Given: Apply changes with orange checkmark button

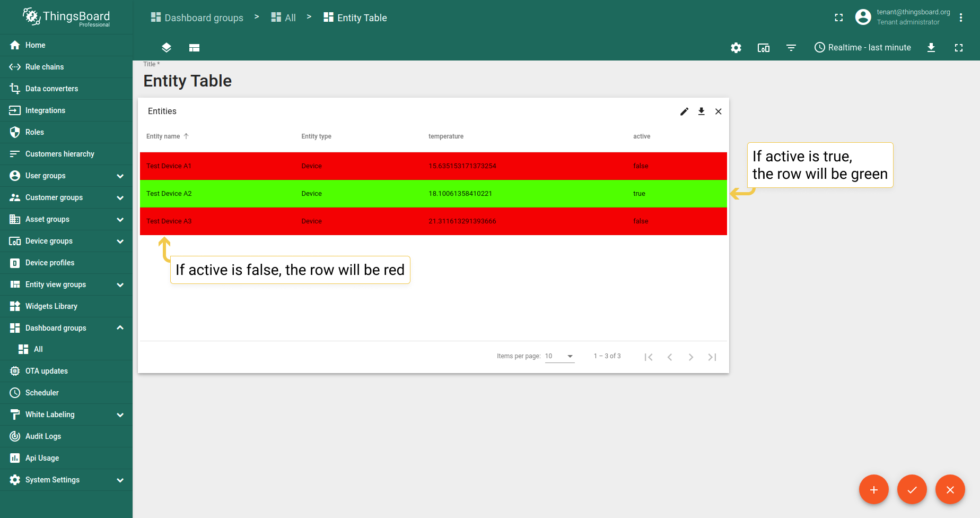Looking at the screenshot, I should (x=912, y=489).
